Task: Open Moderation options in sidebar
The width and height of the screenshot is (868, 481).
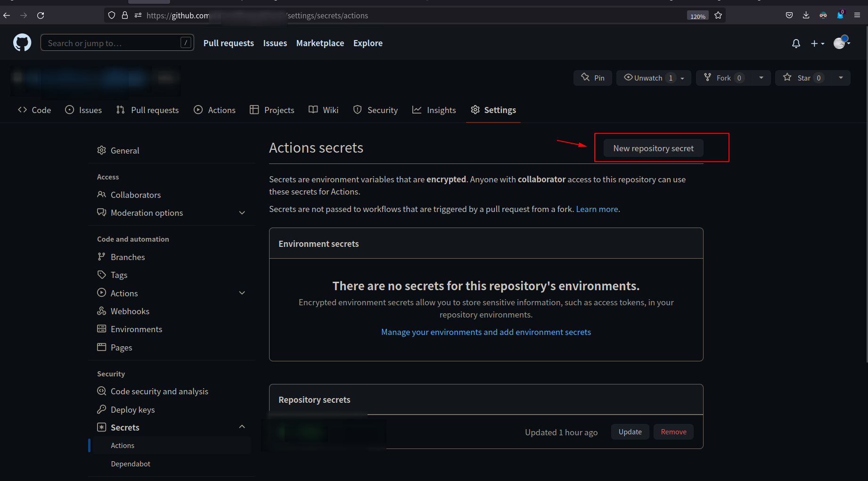Action: point(147,213)
